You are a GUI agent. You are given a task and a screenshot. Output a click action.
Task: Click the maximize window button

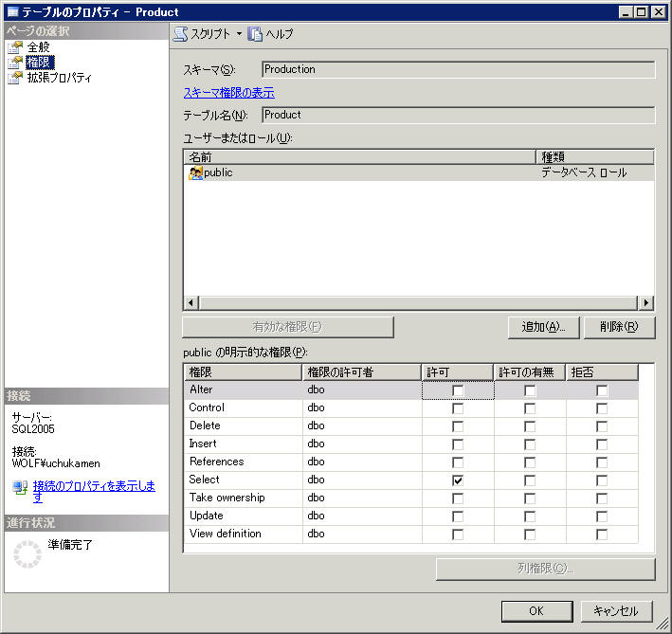641,12
